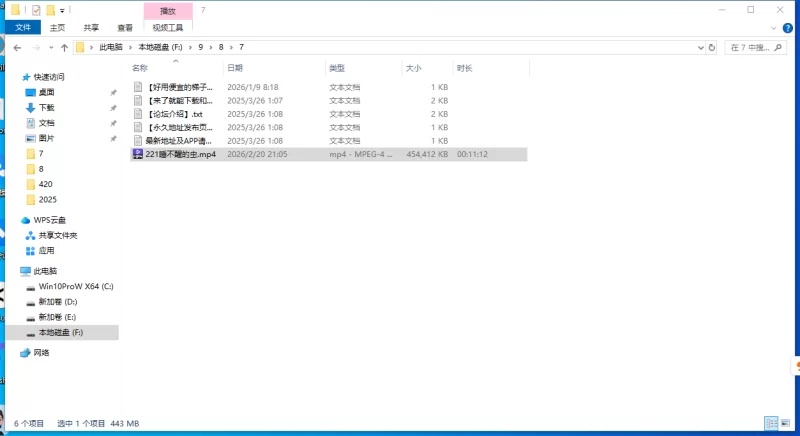Select file 【来了就能下载和…
The width and height of the screenshot is (800, 436).
[329, 100]
